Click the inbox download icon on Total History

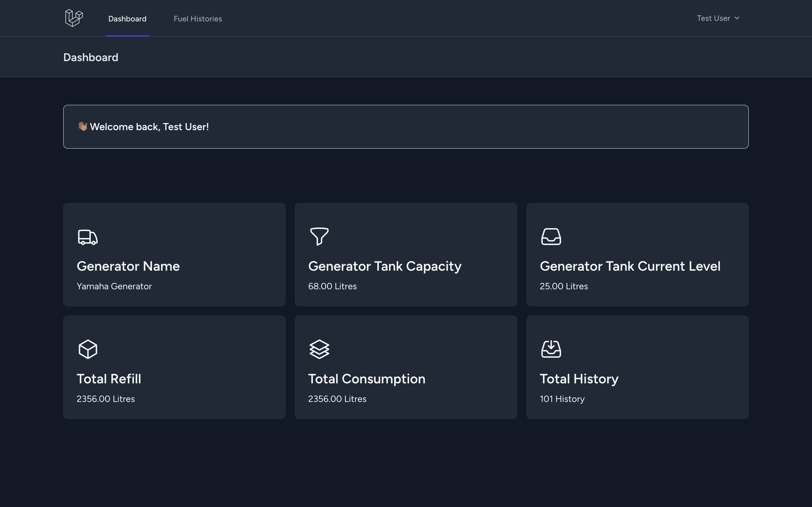551,349
